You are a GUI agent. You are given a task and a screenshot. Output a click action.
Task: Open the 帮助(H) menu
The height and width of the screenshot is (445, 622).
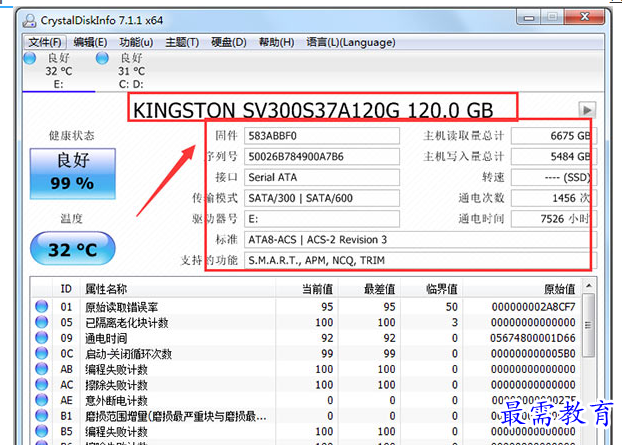(x=276, y=42)
